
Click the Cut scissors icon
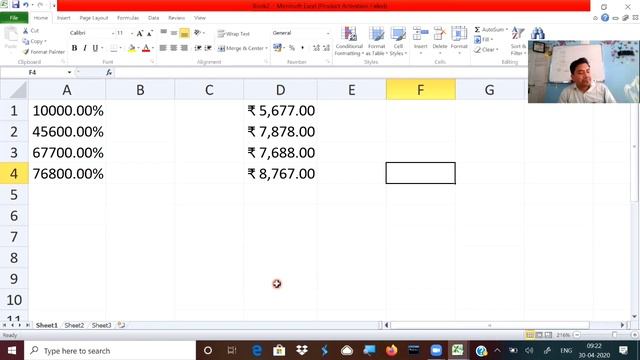click(26, 31)
